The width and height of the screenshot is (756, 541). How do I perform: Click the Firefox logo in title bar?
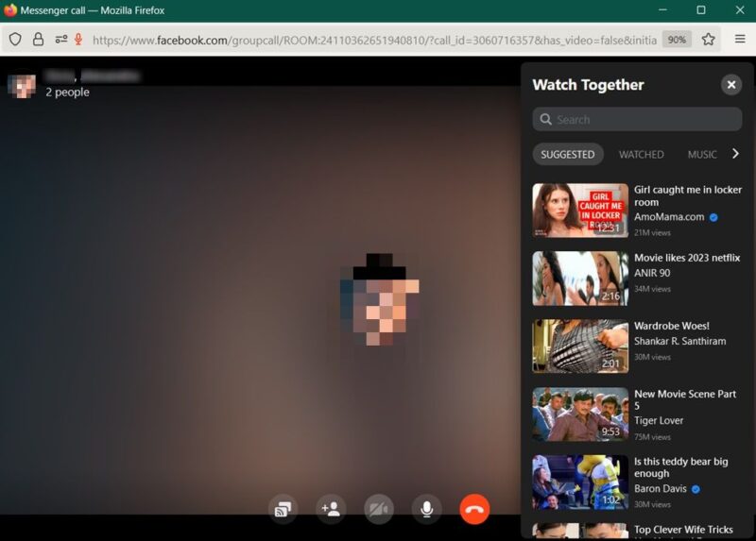[9, 10]
